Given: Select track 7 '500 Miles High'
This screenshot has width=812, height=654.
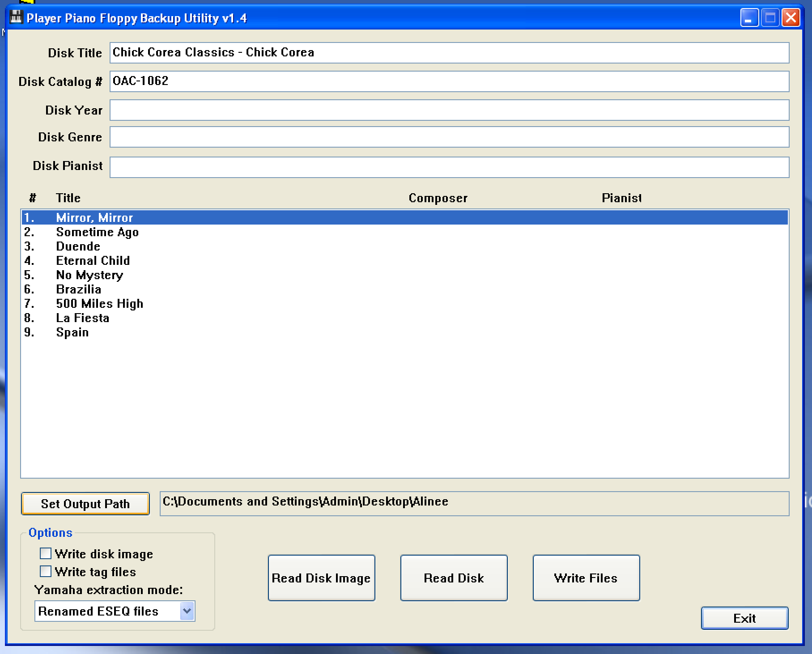Looking at the screenshot, I should click(404, 303).
